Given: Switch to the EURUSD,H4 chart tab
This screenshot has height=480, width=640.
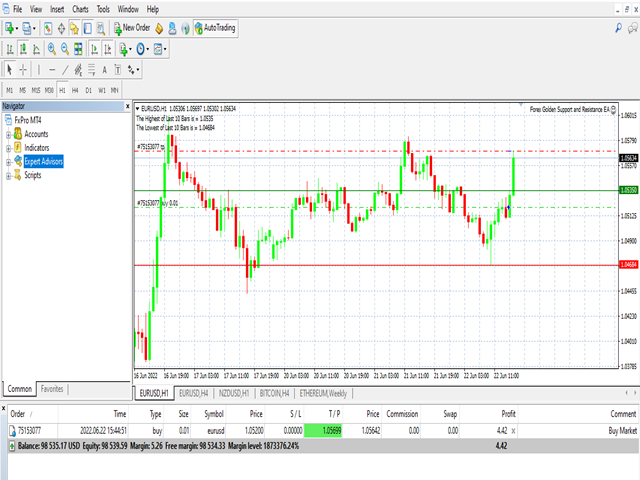Looking at the screenshot, I should [x=193, y=393].
